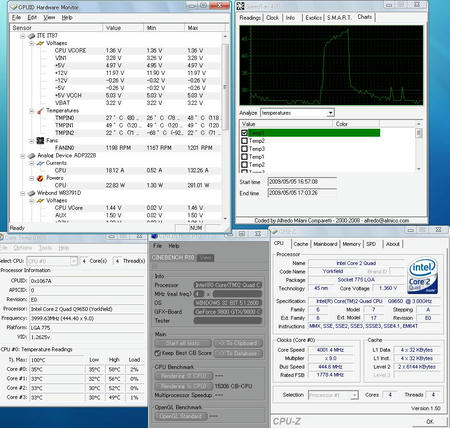Click the Temperatures thermometer icon
Screen dimensions: 450x428
pyautogui.click(x=40, y=110)
